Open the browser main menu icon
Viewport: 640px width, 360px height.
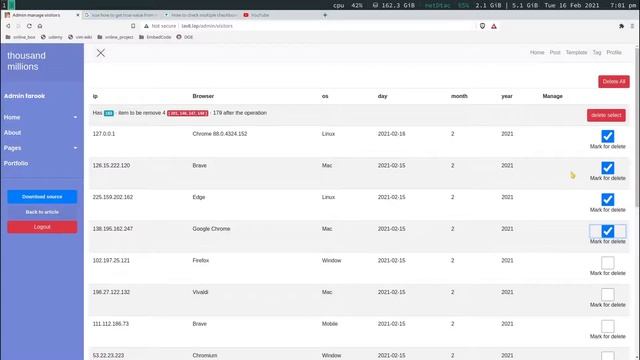632,26
